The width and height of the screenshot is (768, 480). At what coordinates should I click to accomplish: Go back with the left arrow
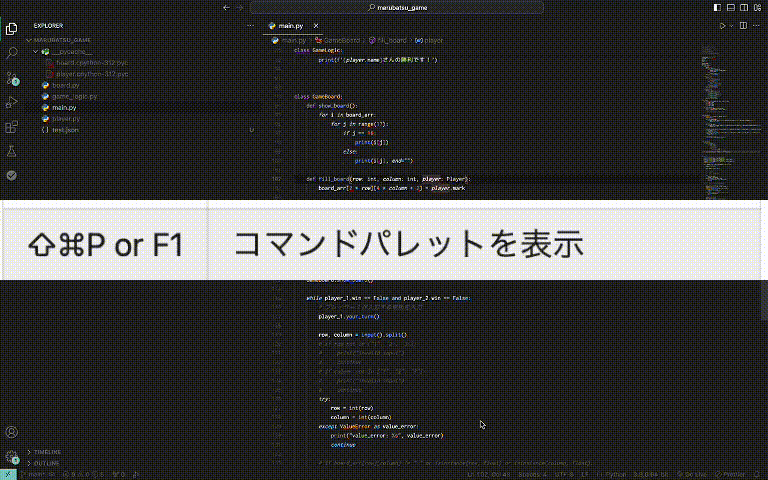[x=226, y=7]
